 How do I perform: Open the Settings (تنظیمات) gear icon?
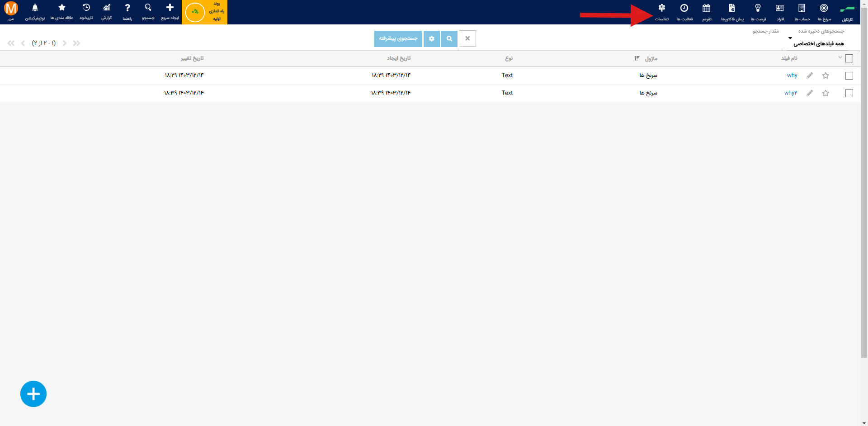[x=662, y=12]
